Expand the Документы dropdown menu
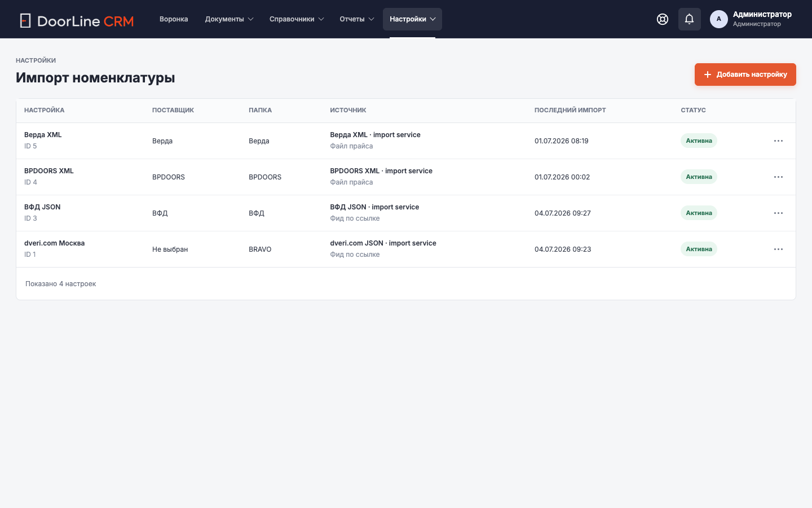The width and height of the screenshot is (812, 508). pos(229,19)
